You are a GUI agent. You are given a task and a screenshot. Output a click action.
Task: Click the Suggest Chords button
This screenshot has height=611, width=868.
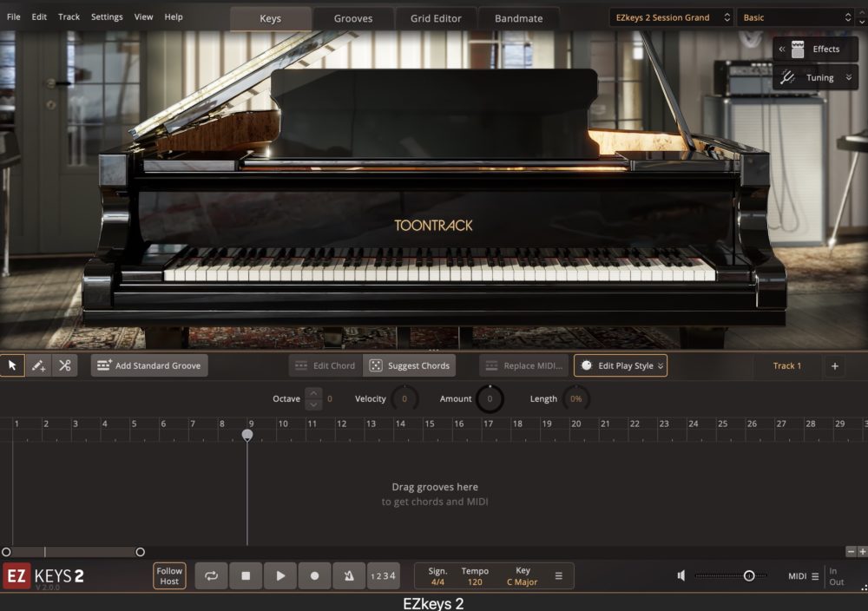click(x=409, y=365)
